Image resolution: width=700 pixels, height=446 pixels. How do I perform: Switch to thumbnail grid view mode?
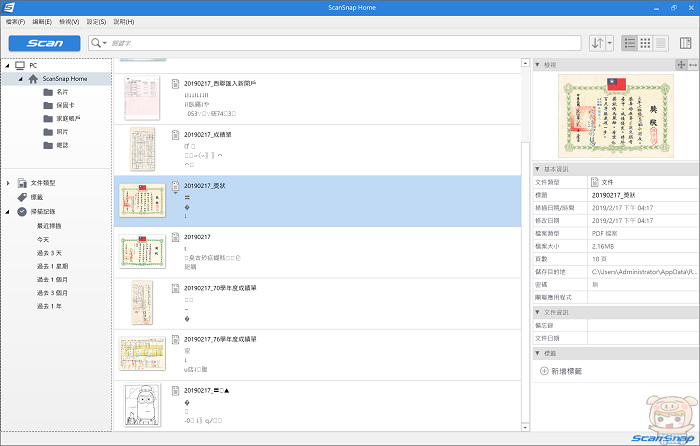(x=645, y=43)
